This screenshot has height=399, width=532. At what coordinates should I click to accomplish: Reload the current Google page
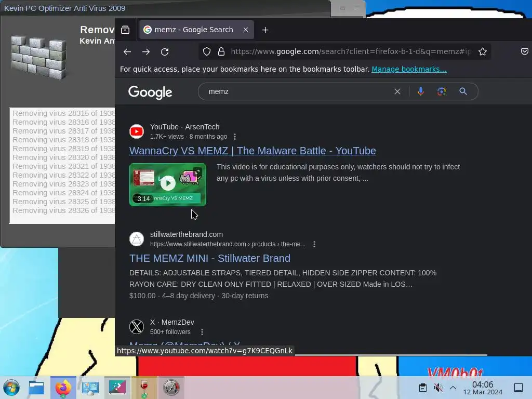click(x=165, y=51)
